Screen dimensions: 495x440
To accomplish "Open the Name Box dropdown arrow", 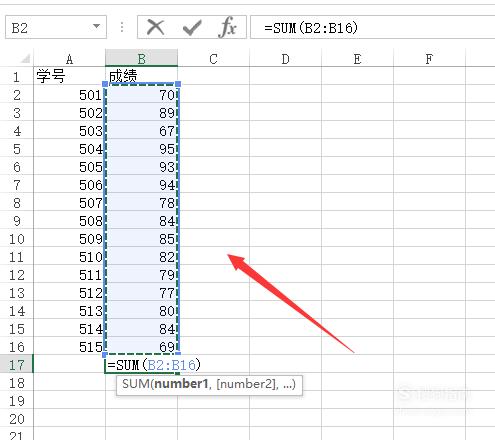I will tap(96, 26).
